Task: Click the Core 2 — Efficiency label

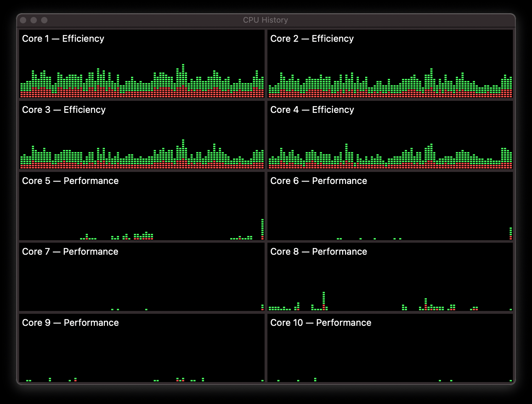Action: point(312,39)
